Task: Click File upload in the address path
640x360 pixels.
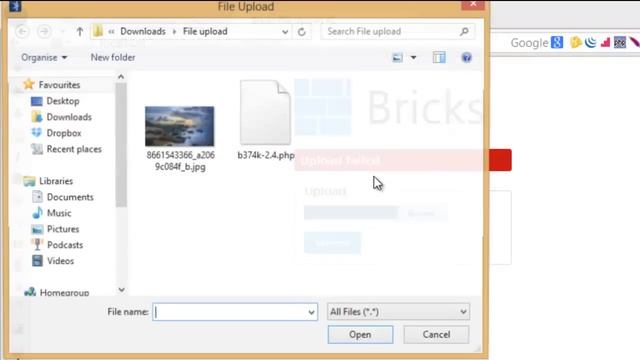Action: pyautogui.click(x=205, y=31)
